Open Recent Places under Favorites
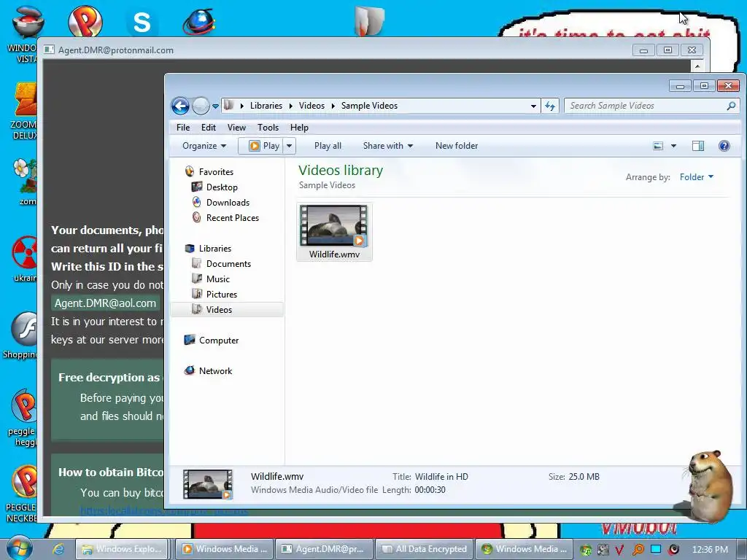Screen dimensions: 747x560 coord(233,217)
